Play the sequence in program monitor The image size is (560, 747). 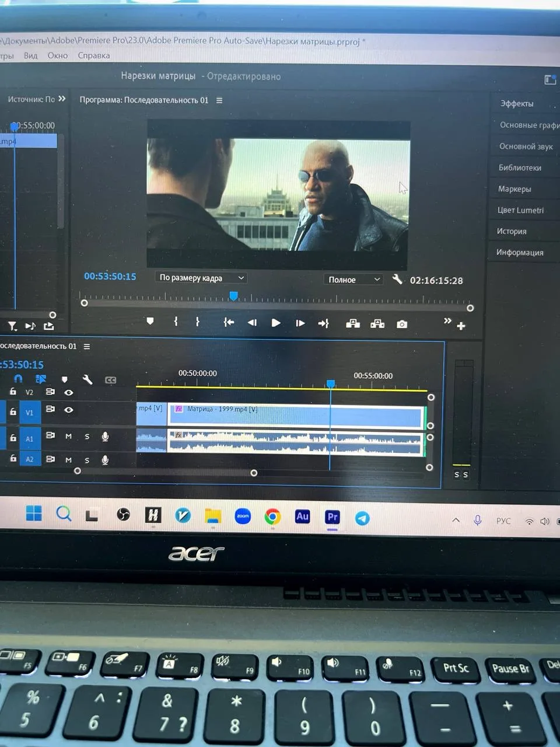pyautogui.click(x=276, y=323)
